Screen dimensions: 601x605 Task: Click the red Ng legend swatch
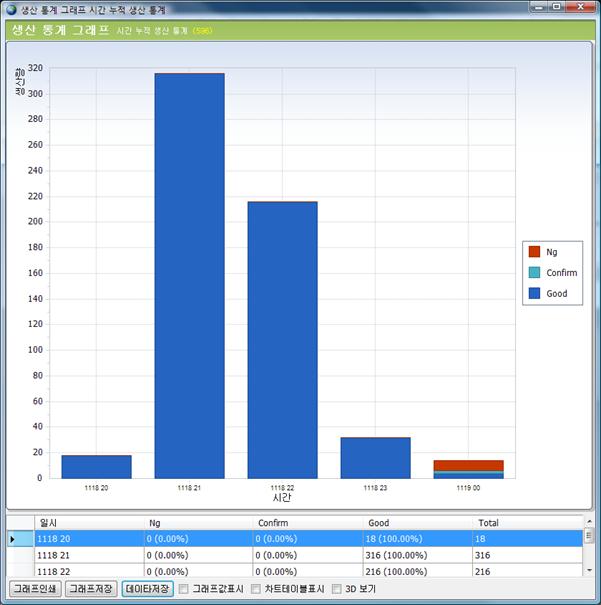click(x=534, y=252)
